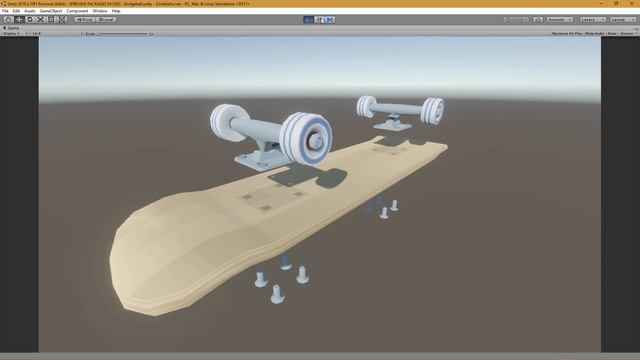Toggle Mute Audio in Game view
Viewport: 640px width, 360px height.
pos(594,33)
